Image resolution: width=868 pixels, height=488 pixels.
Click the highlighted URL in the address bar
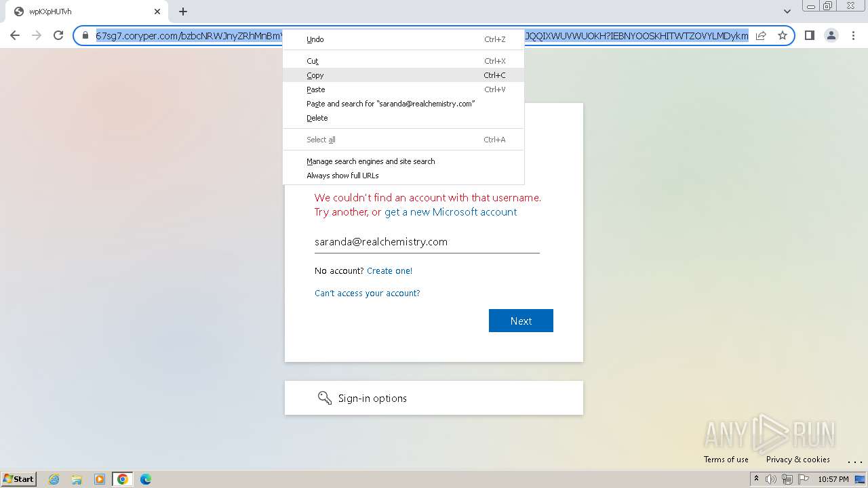(x=422, y=35)
